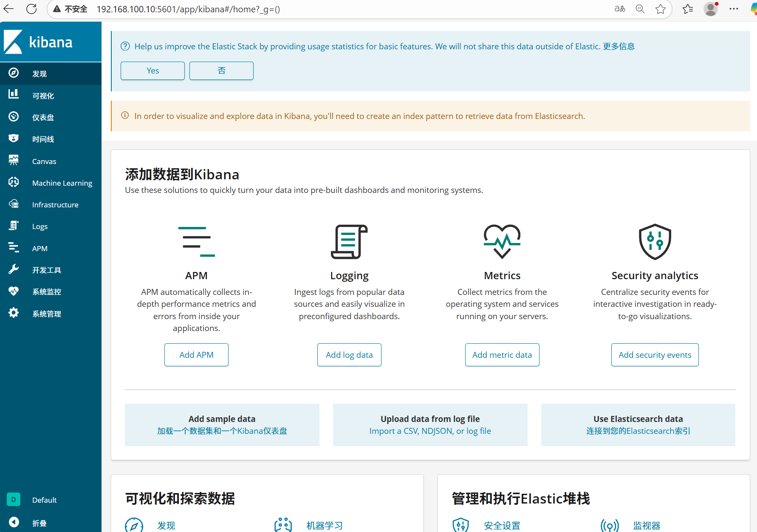This screenshot has width=757, height=532.
Task: Select 发现 menu label in sidebar
Action: (40, 74)
